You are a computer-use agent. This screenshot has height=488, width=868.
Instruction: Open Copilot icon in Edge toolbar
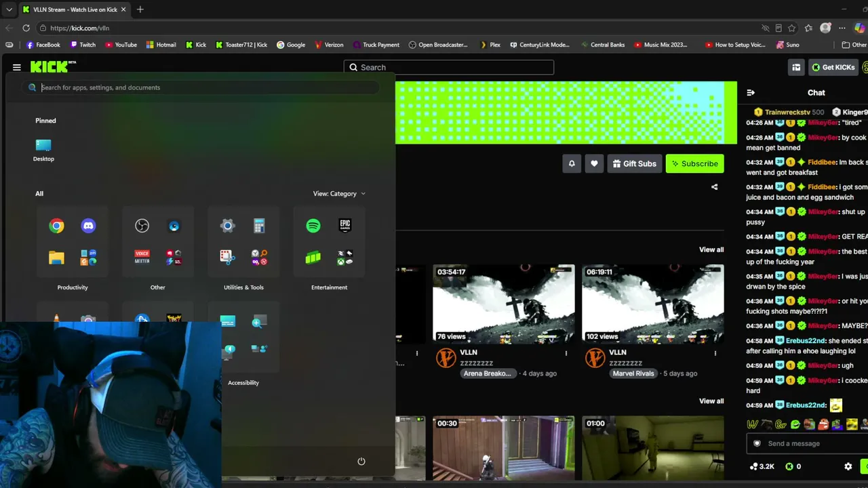860,28
